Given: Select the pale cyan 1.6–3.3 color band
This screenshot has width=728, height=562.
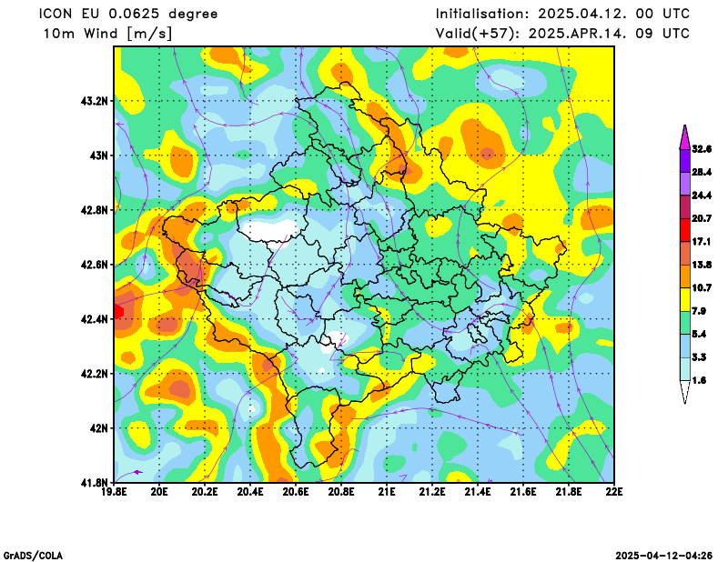Looking at the screenshot, I should (x=685, y=369).
